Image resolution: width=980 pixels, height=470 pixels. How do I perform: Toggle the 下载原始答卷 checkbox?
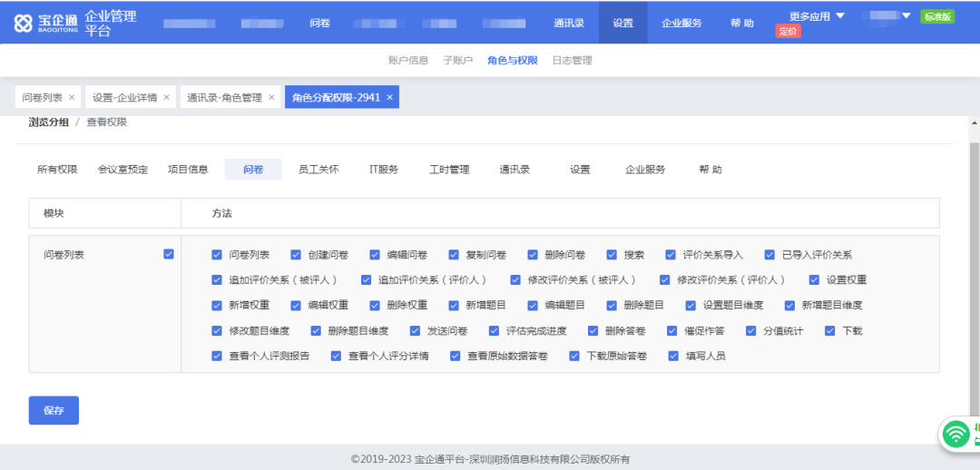(x=574, y=356)
